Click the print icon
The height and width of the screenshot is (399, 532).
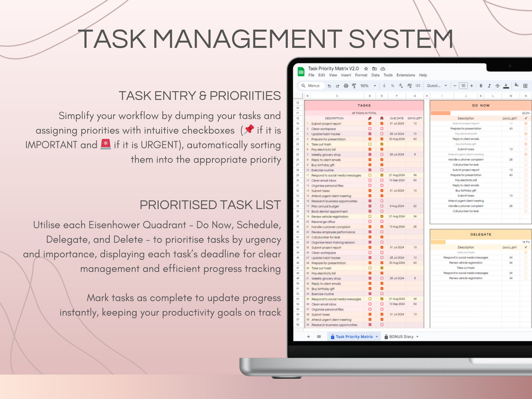(346, 86)
